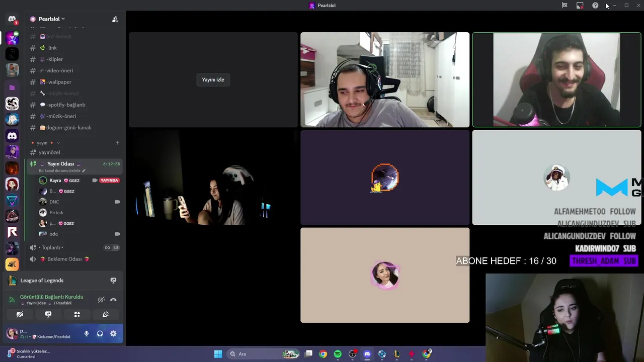Click Yayını izle to watch stream
644x362 pixels.
click(213, 79)
